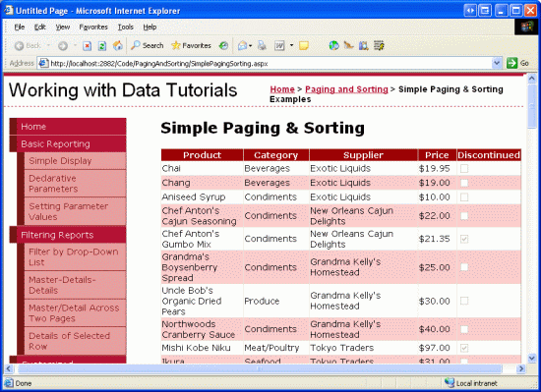Open the Favorites menu in menu bar

93,27
